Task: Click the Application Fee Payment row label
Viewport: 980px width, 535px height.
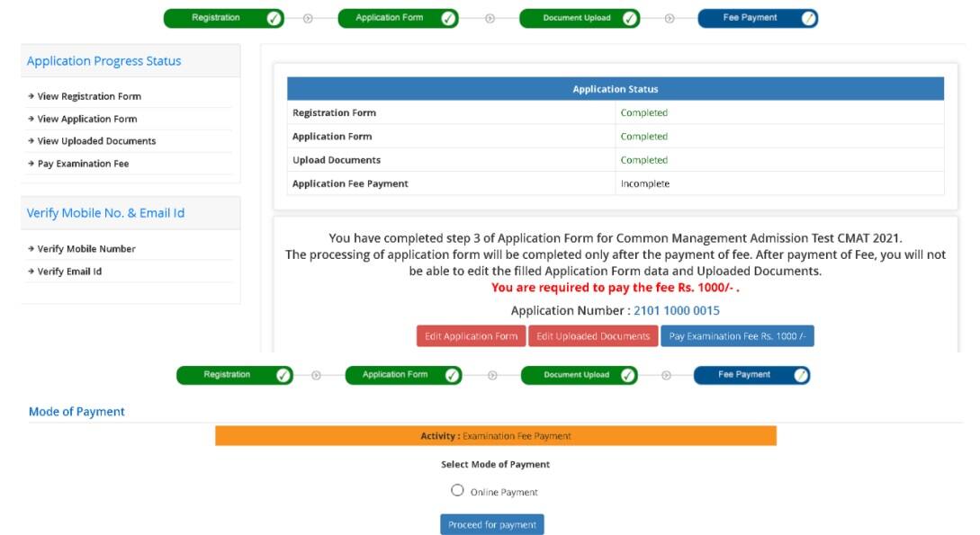Action: pos(350,183)
